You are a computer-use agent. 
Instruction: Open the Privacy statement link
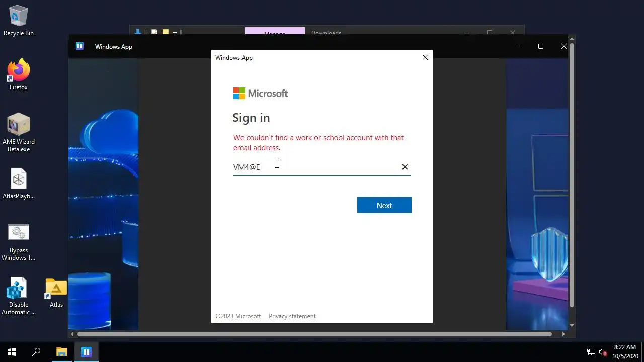pyautogui.click(x=292, y=316)
